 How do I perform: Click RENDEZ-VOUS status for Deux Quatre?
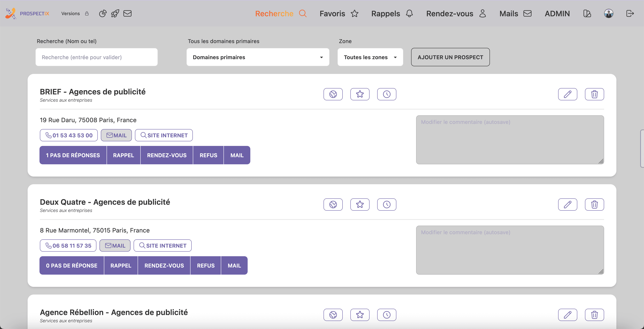[164, 266]
